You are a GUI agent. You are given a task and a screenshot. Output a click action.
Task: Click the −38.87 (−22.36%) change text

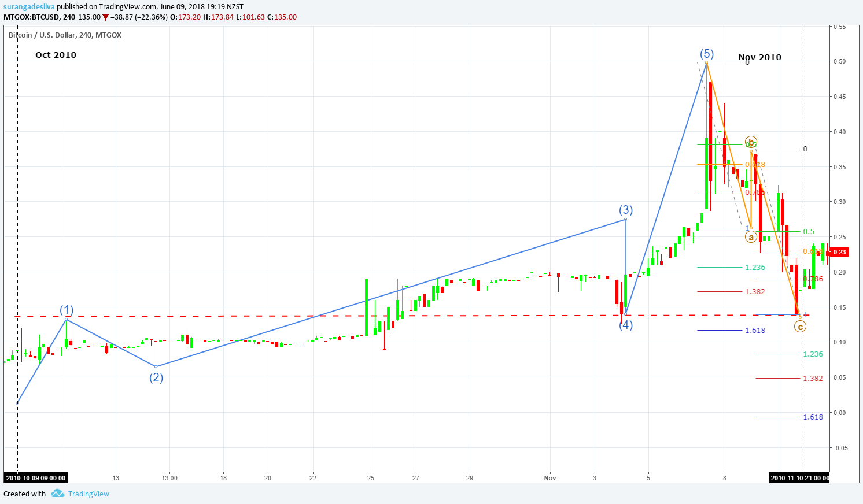(139, 17)
